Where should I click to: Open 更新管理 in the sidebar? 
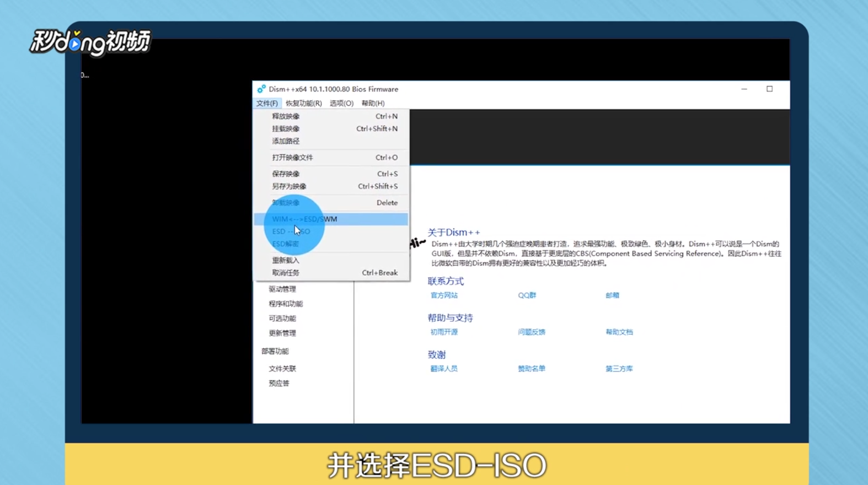[x=282, y=333]
